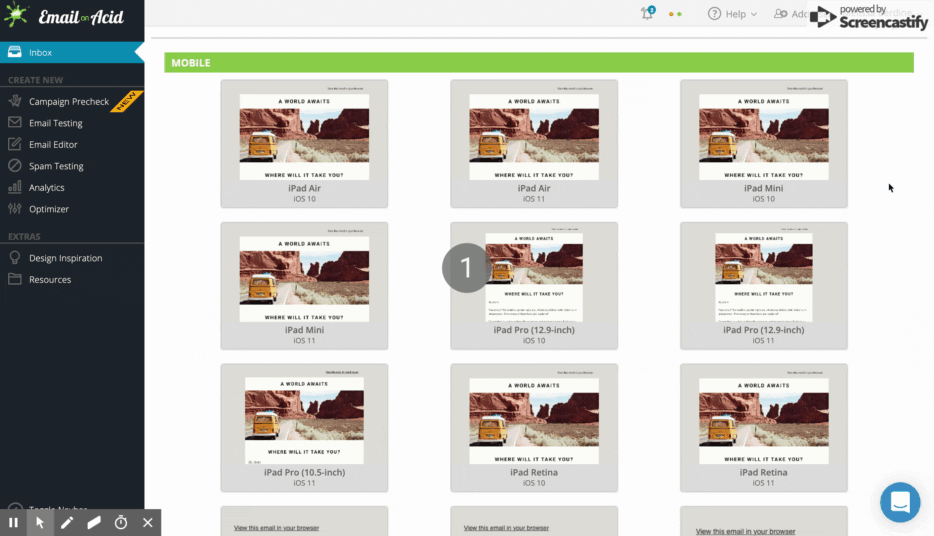
Task: Select the Screencastify eraser tool
Action: [x=94, y=522]
